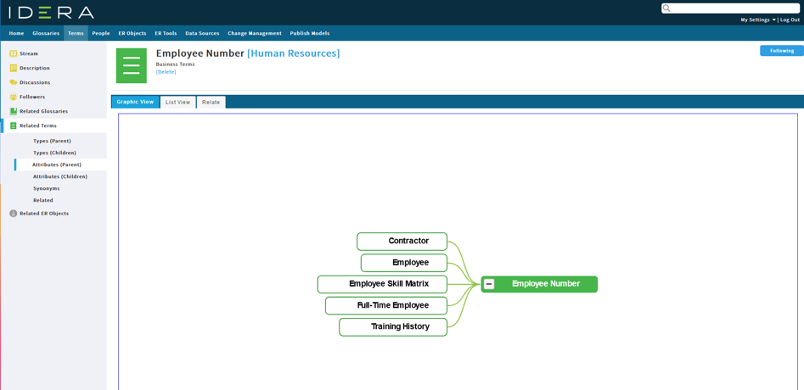Image resolution: width=804 pixels, height=390 pixels.
Task: Click the Description sidebar icon
Action: [x=13, y=68]
